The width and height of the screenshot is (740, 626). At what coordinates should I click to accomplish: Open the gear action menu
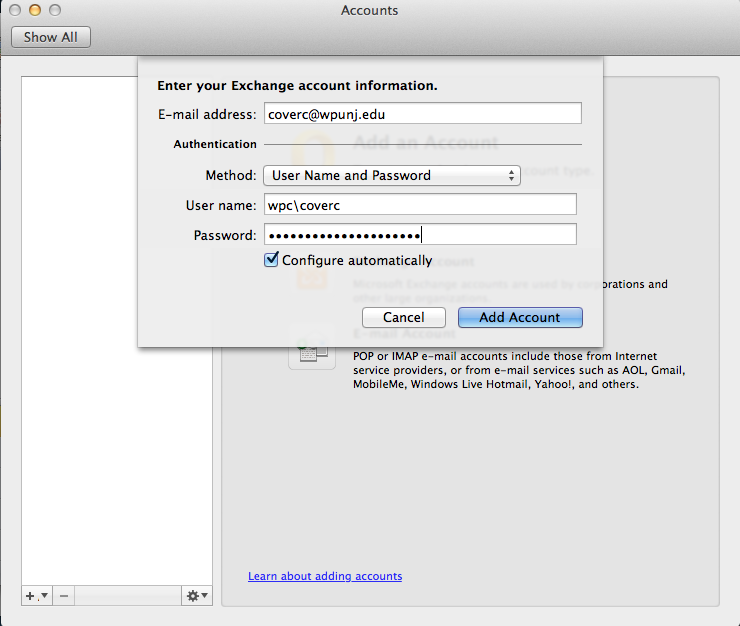197,596
